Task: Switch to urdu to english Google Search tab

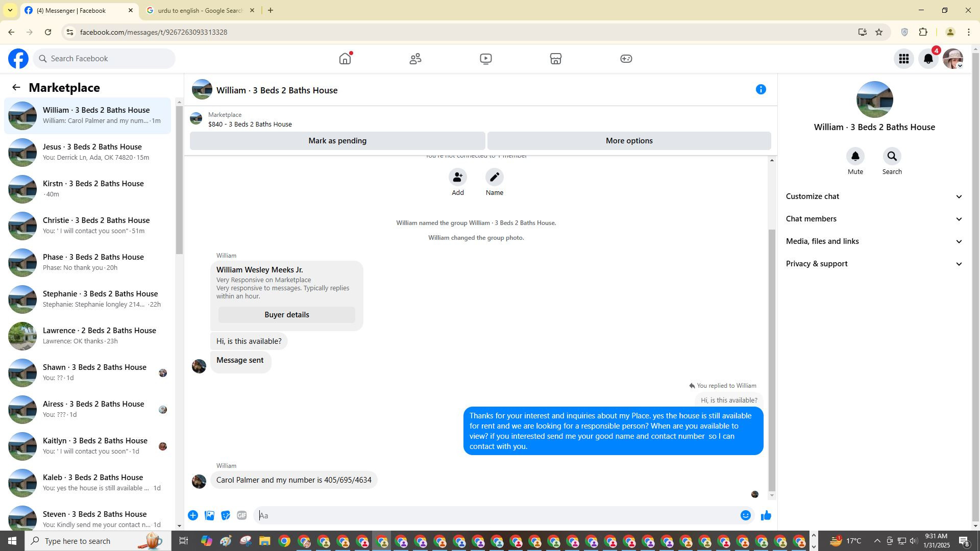Action: point(200,10)
